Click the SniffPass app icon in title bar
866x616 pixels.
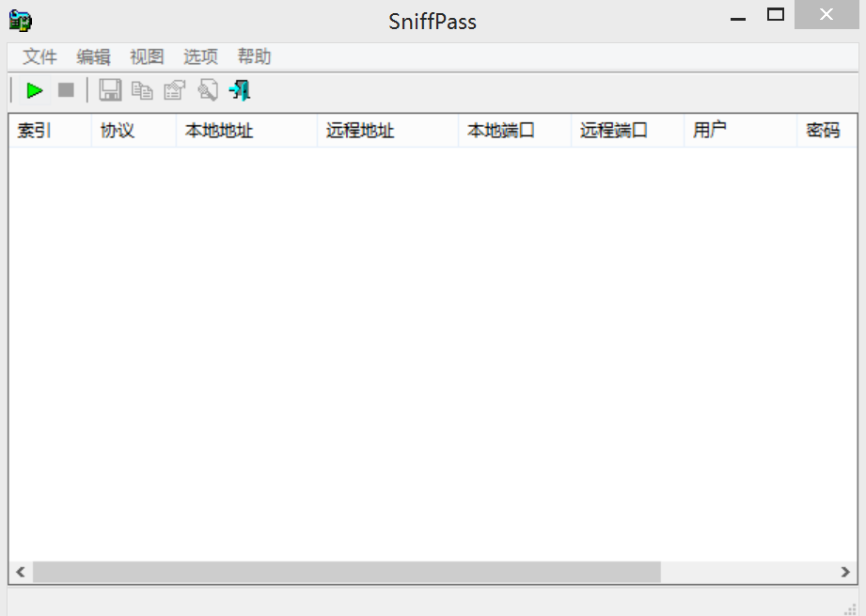[21, 21]
